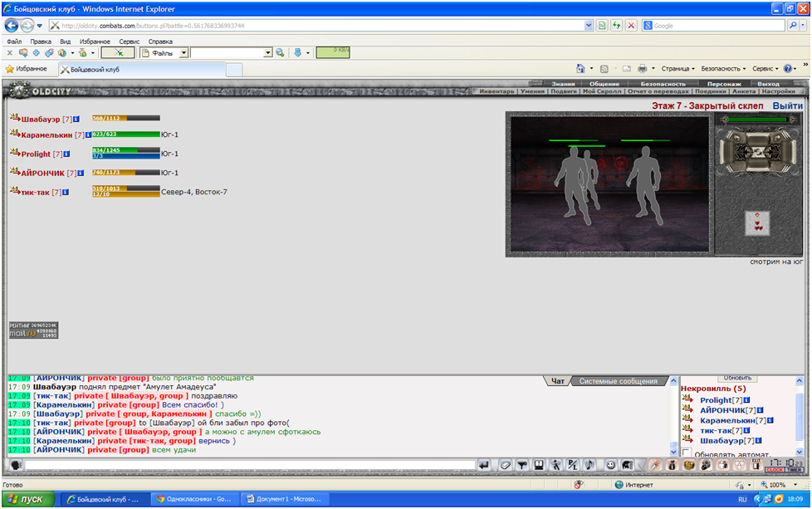Screen dimensions: 812x509
Task: Click the address bar URL field
Action: pos(316,26)
